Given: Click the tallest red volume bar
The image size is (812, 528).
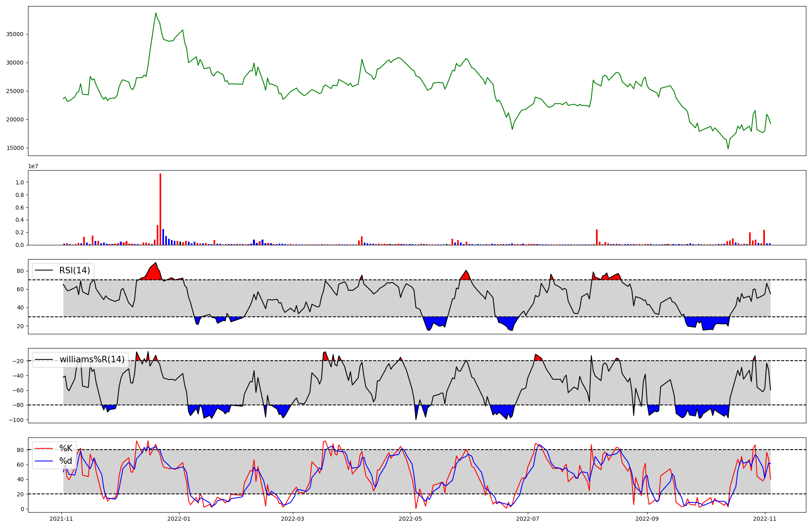Looking at the screenshot, I should [160, 209].
